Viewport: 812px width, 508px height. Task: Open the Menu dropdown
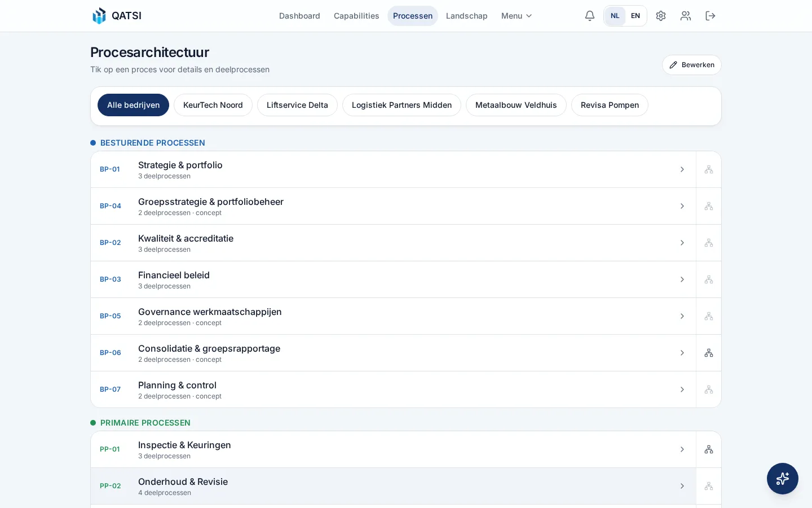coord(517,16)
